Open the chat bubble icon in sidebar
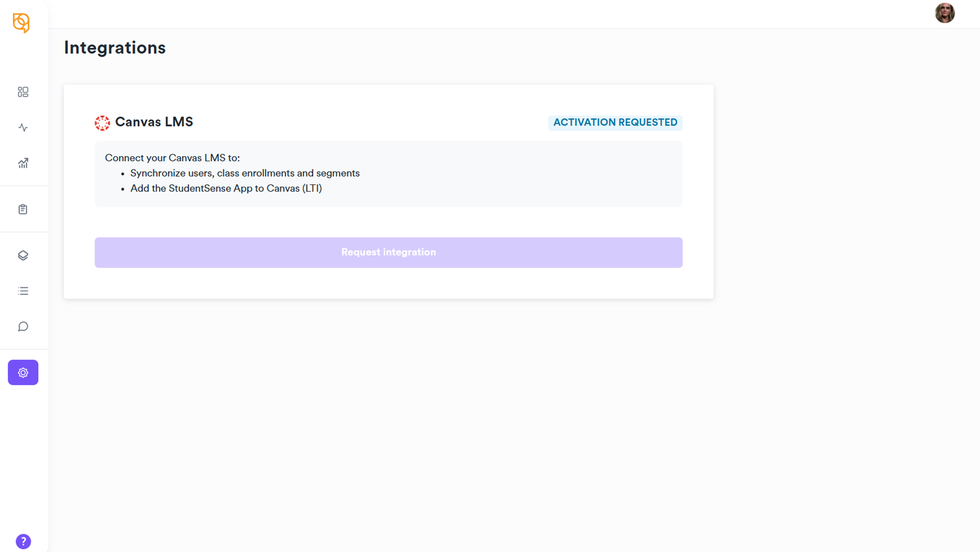Screen dimensions: 980x552 (x=23, y=326)
